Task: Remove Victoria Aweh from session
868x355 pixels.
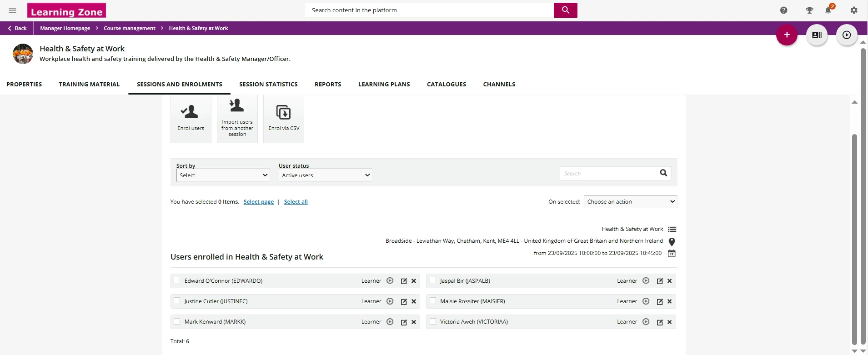Action: click(x=670, y=322)
